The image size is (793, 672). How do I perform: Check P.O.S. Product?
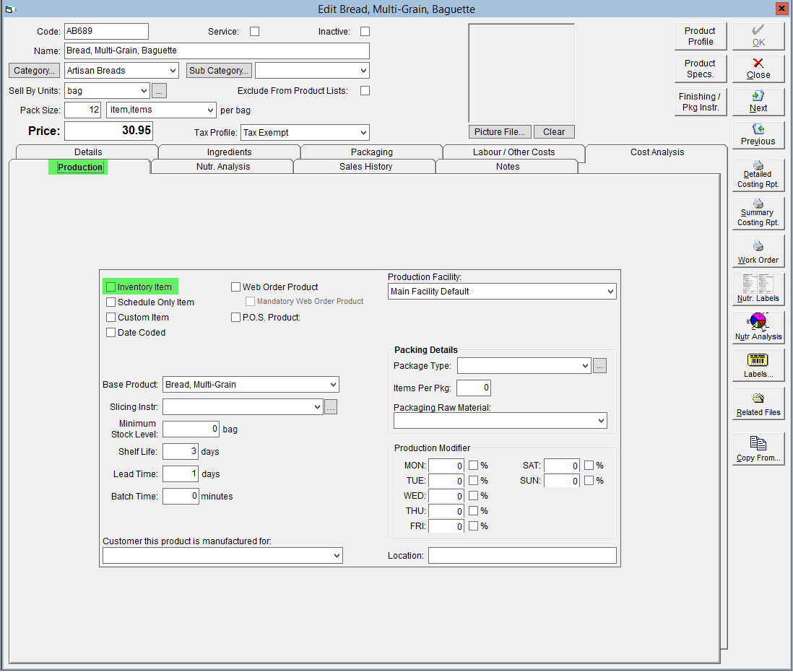point(235,318)
